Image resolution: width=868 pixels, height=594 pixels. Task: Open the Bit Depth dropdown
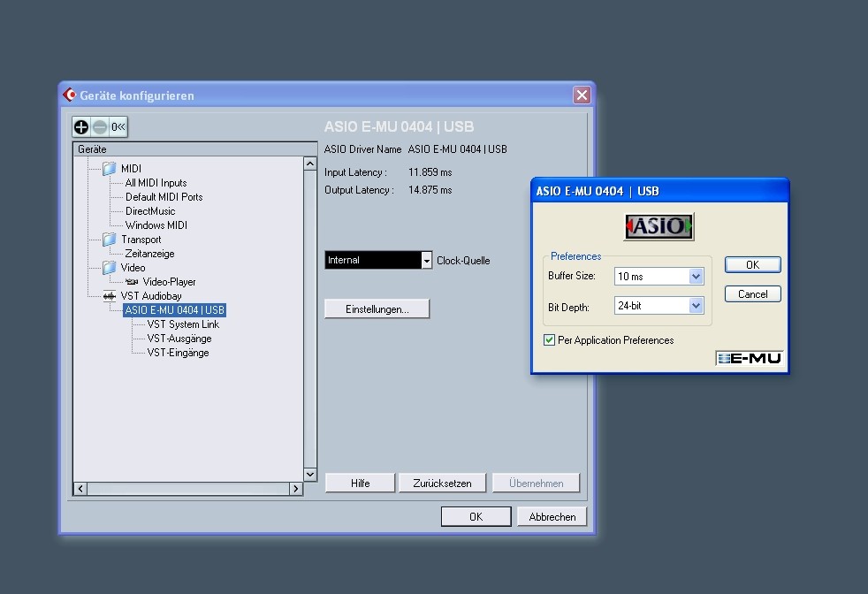coord(696,306)
